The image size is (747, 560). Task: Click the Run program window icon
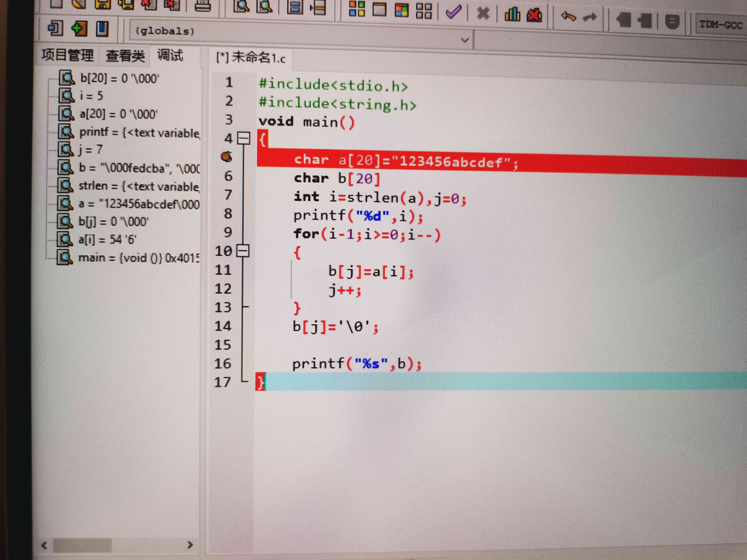(379, 9)
